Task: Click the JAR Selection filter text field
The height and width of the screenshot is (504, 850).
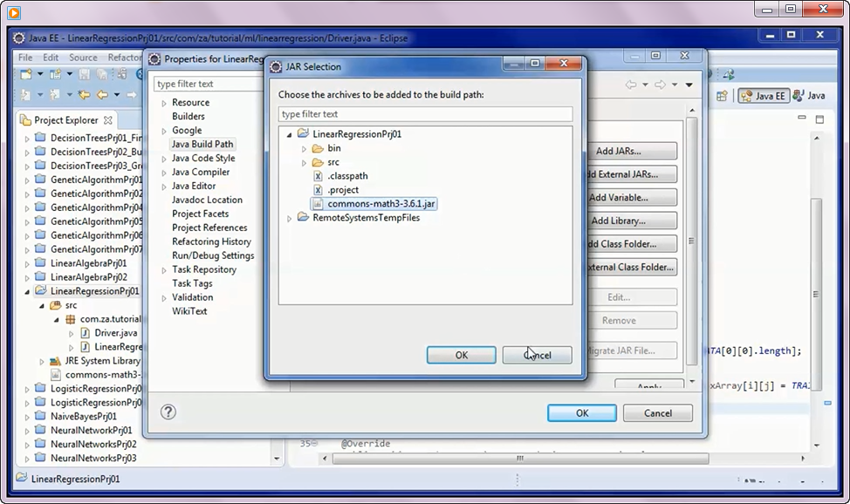Action: point(425,114)
